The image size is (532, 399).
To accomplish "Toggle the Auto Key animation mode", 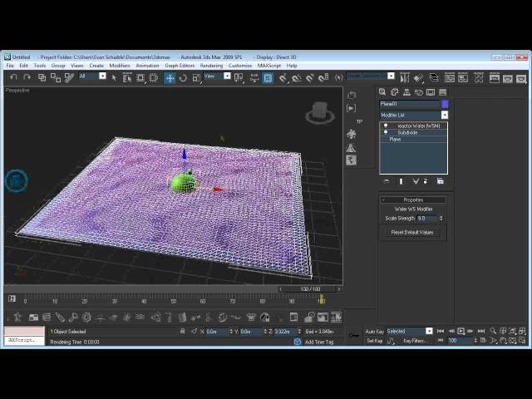I will coord(374,331).
